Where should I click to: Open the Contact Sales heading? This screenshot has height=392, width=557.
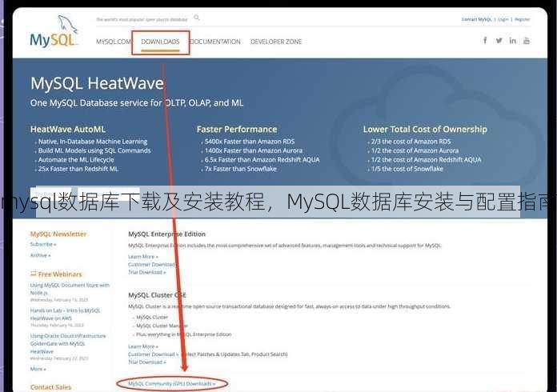50,387
